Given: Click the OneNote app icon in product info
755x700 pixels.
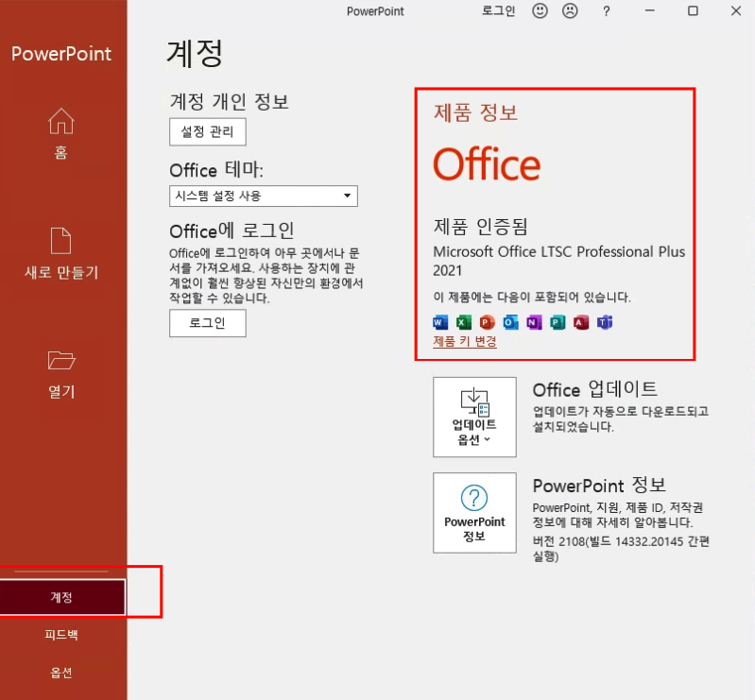Looking at the screenshot, I should pyautogui.click(x=534, y=322).
